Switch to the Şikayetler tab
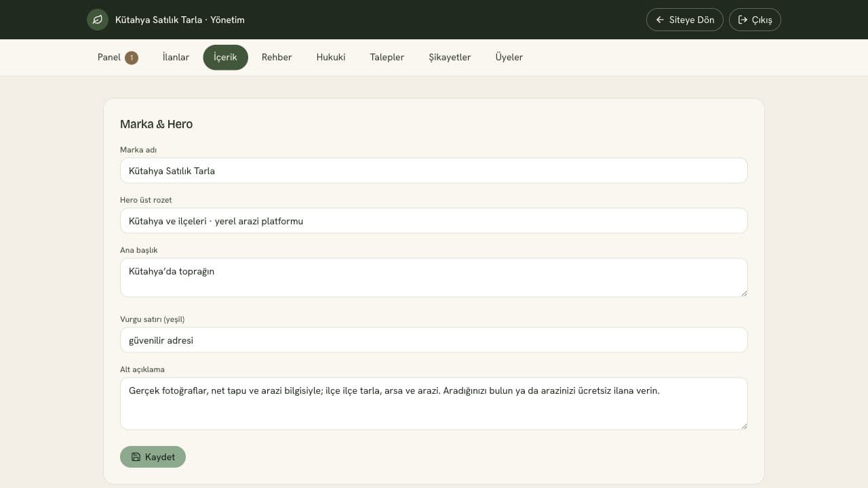868x488 pixels. coord(450,58)
